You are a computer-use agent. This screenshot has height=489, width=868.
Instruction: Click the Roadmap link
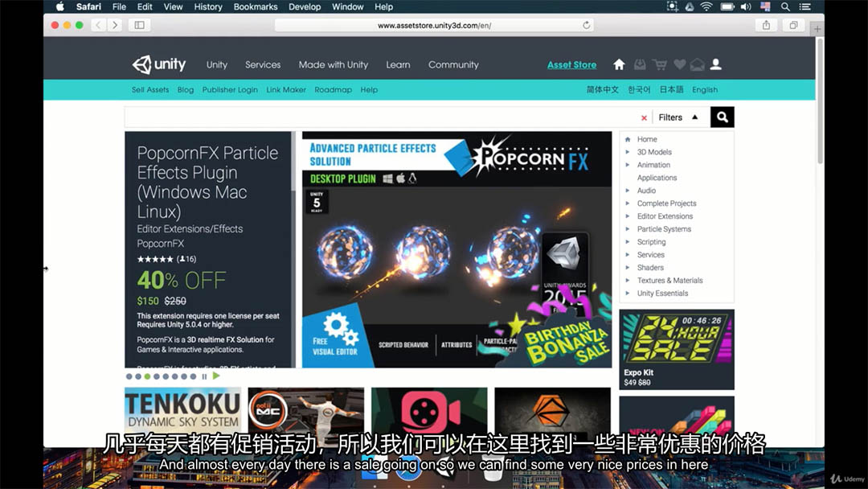point(333,90)
